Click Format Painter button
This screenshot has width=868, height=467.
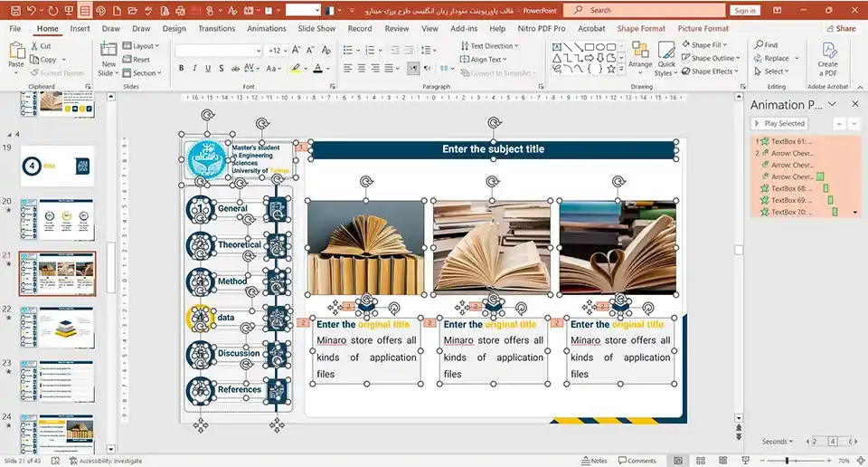57,72
